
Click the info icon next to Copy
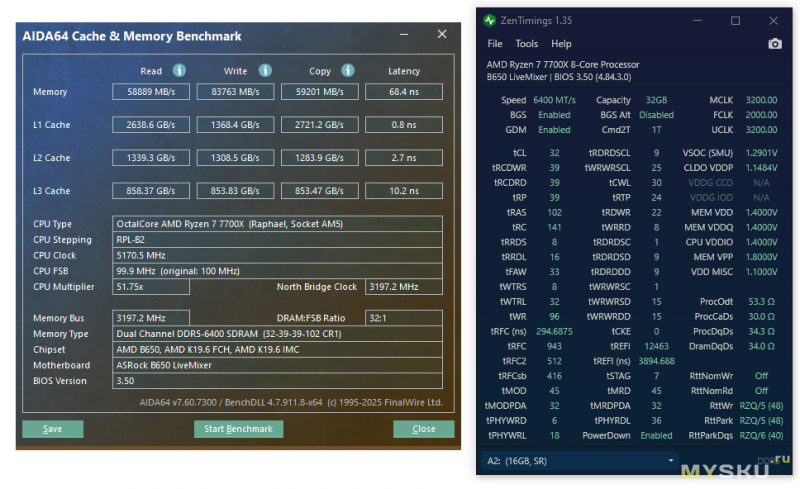pyautogui.click(x=347, y=71)
